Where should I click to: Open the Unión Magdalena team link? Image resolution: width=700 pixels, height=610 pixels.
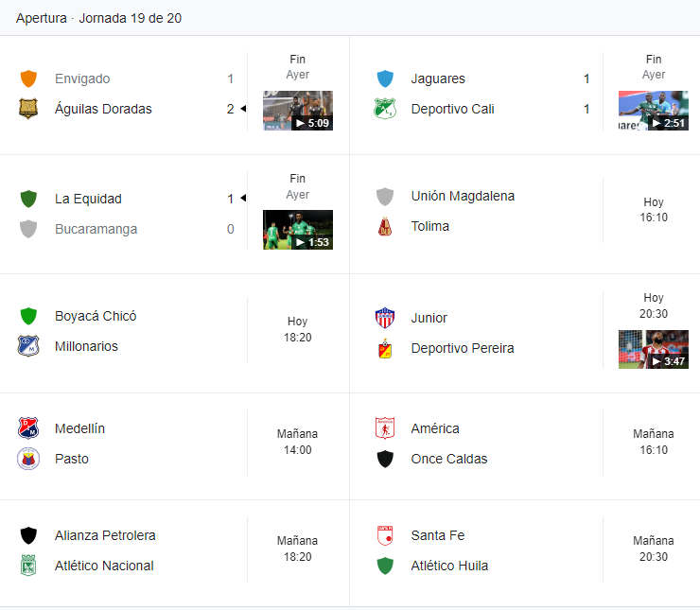(463, 196)
